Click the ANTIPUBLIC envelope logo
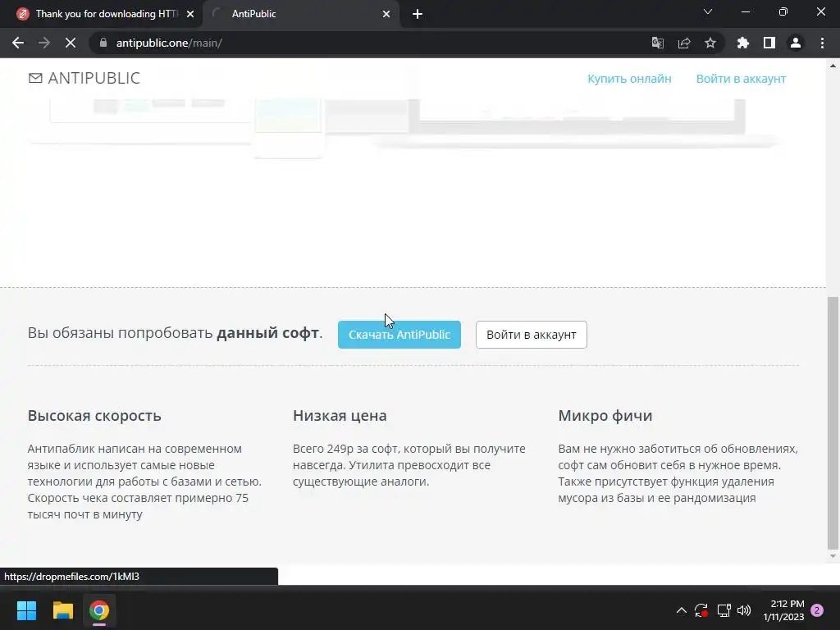 [x=84, y=78]
